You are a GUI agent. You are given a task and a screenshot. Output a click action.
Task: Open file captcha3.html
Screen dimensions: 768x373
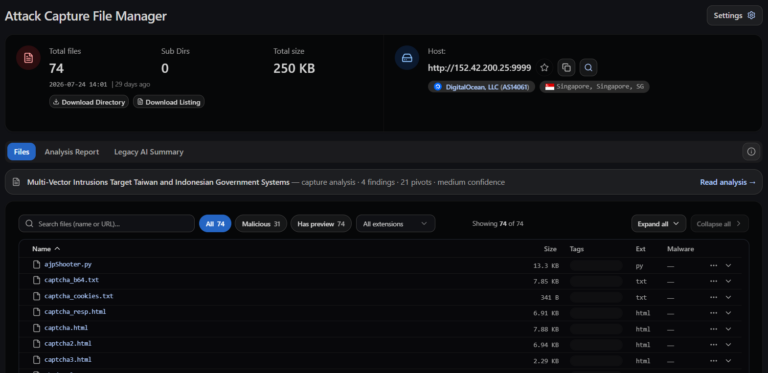click(68, 360)
